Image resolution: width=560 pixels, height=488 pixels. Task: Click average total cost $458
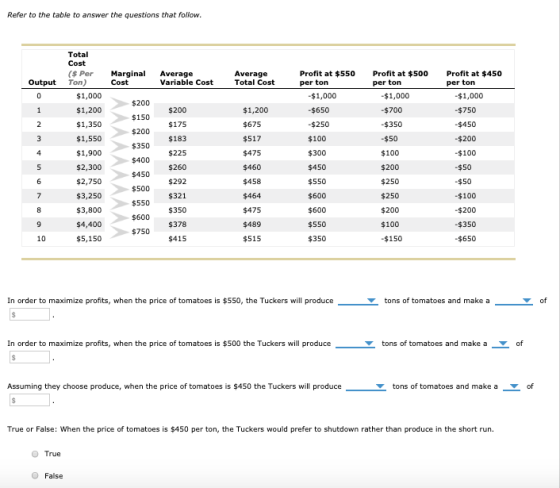tap(252, 181)
